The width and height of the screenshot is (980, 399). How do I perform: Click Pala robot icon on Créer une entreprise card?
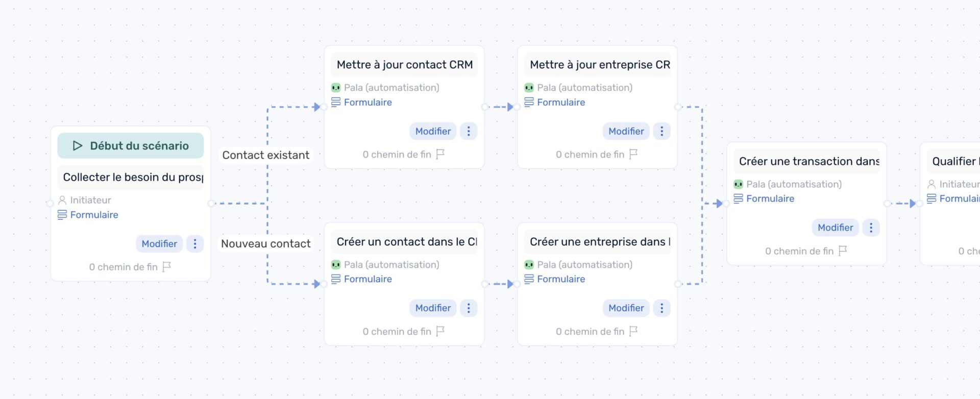tap(529, 265)
